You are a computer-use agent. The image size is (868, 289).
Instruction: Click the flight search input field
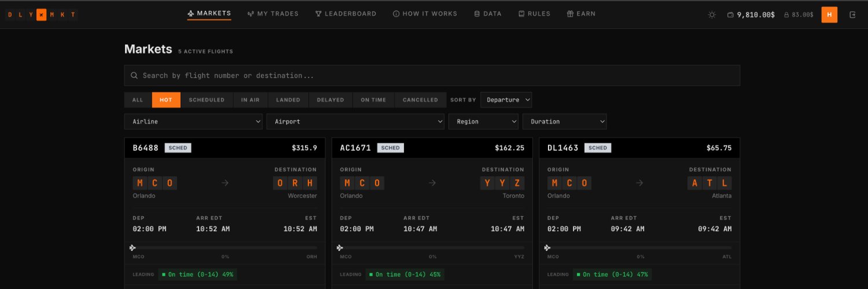(x=432, y=76)
